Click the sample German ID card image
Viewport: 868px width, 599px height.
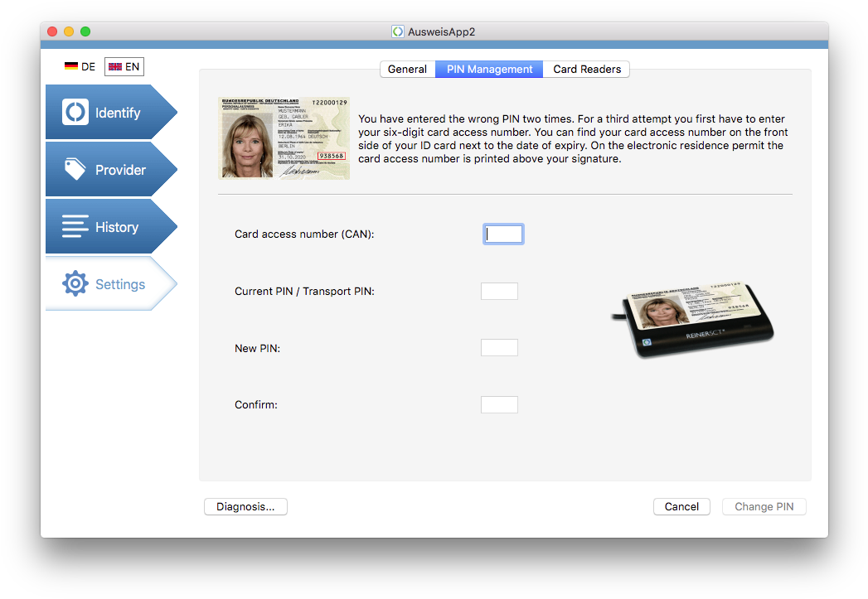pyautogui.click(x=284, y=138)
